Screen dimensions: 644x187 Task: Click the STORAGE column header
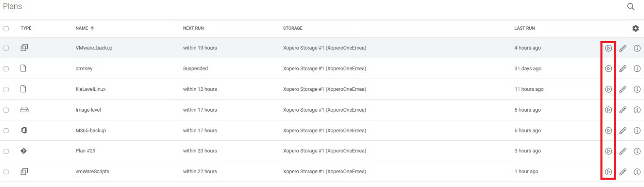(293, 29)
